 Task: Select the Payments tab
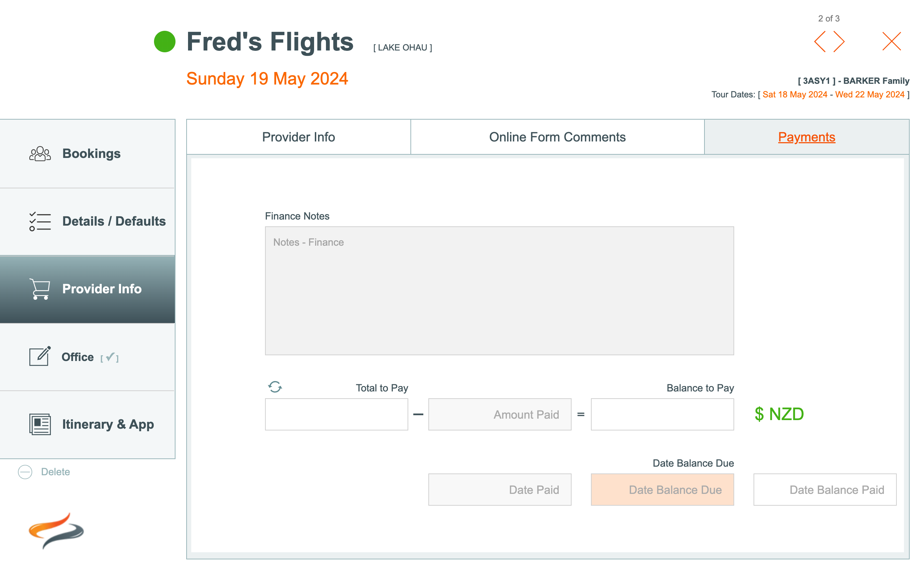coord(806,137)
